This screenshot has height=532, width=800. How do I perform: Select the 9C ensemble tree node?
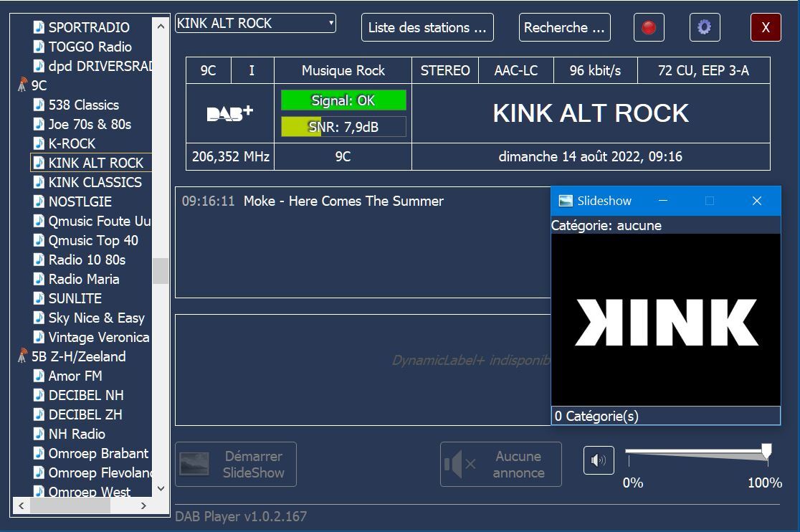point(39,85)
